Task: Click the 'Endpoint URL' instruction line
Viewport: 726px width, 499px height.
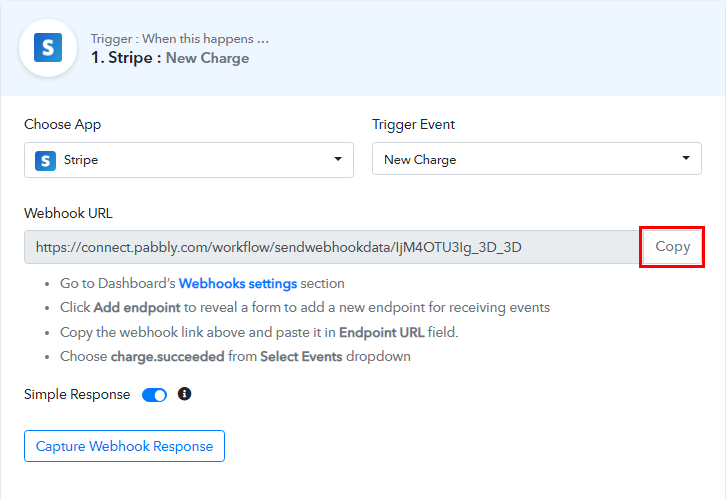Action: (259, 332)
